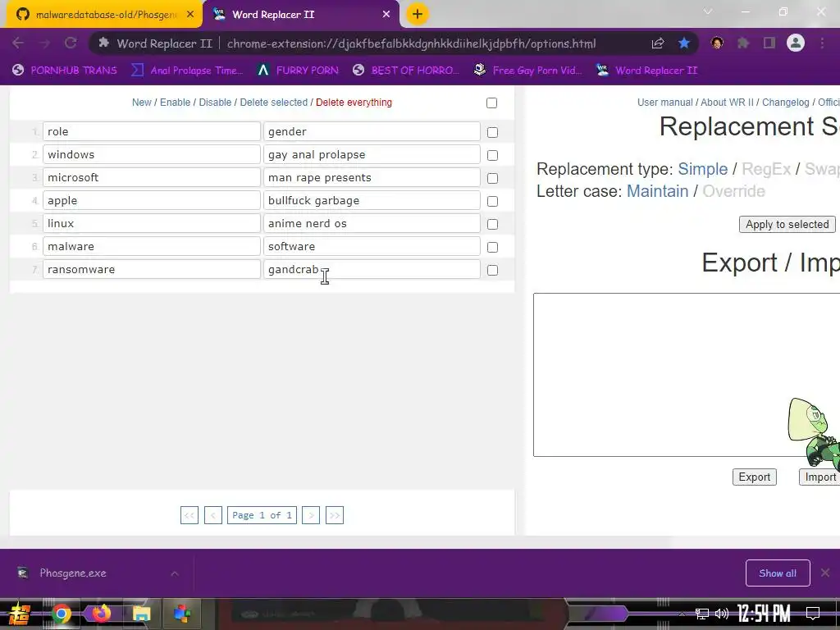Close the malwaredatabase-old GitHub tab
Viewport: 840px width, 630px height.
pyautogui.click(x=190, y=15)
